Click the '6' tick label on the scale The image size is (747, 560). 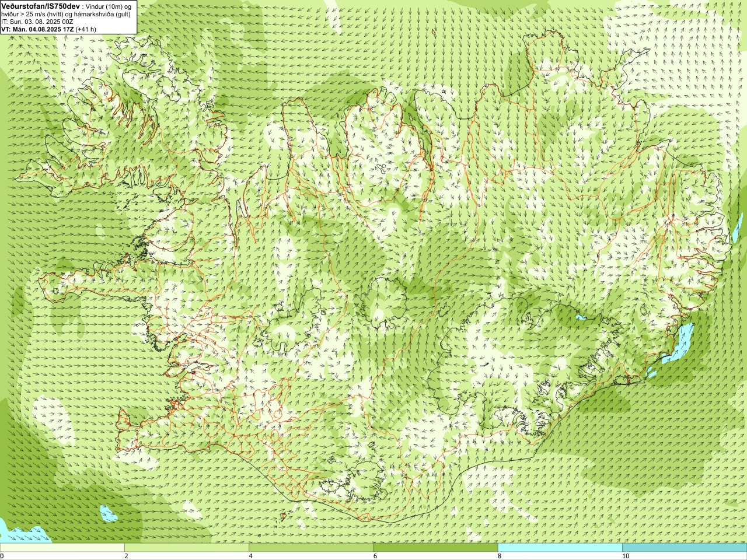point(375,556)
